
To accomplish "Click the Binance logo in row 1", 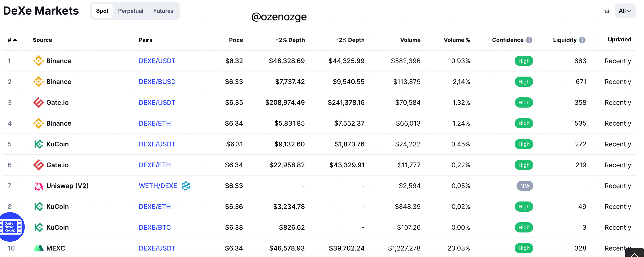I will pyautogui.click(x=38, y=61).
